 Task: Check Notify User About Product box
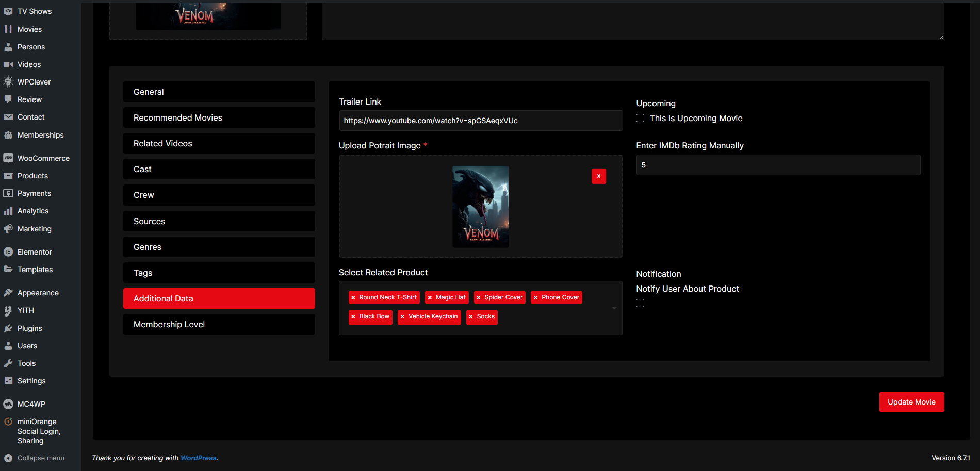click(640, 303)
